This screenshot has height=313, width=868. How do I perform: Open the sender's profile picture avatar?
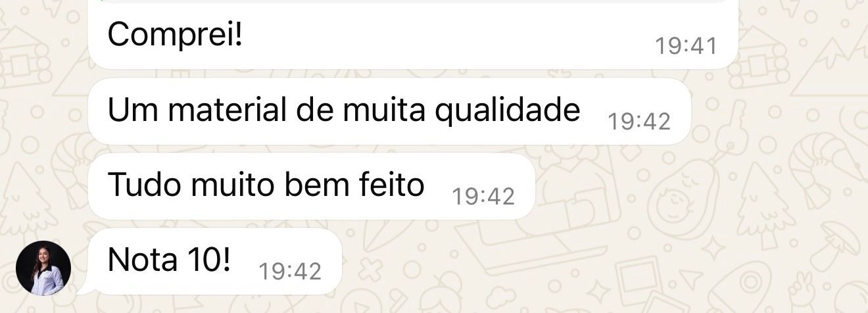coord(43,268)
